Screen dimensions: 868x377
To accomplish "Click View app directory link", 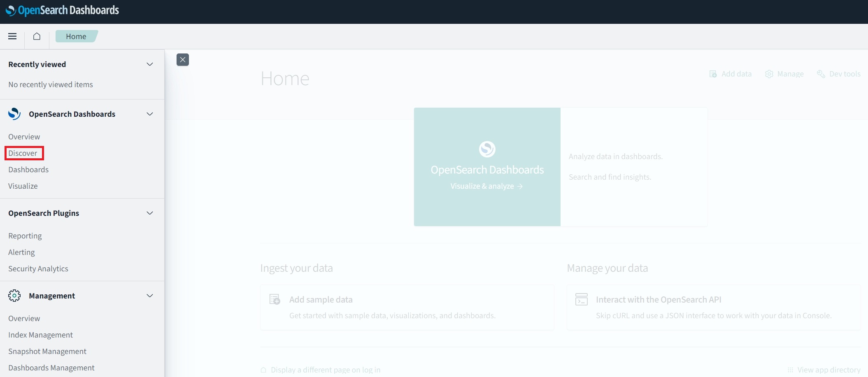I will pos(829,370).
